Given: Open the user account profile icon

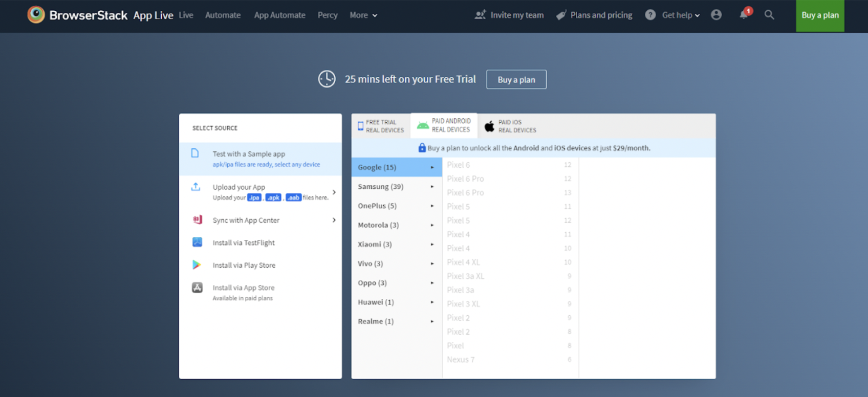Looking at the screenshot, I should point(716,15).
